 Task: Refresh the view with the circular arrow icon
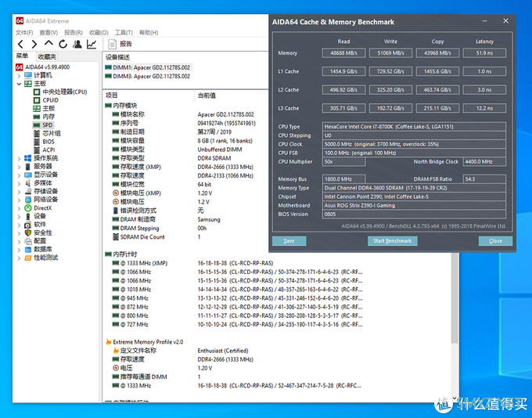63,44
